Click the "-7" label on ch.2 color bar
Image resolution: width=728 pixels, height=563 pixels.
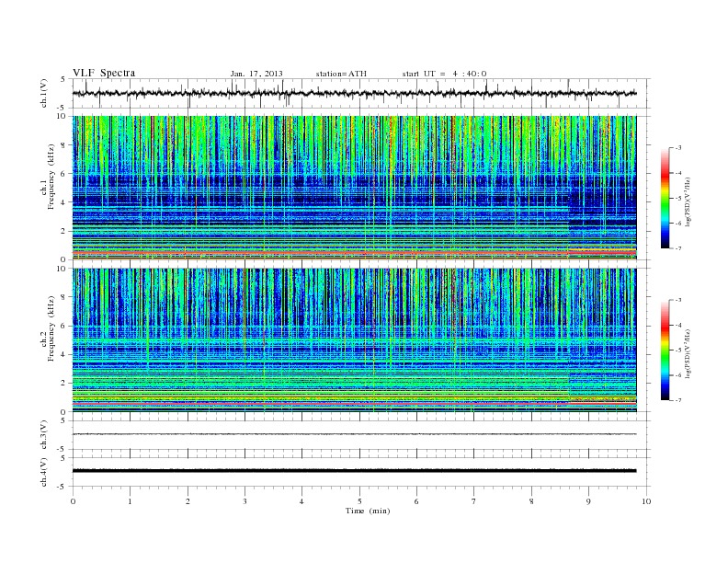click(x=678, y=400)
